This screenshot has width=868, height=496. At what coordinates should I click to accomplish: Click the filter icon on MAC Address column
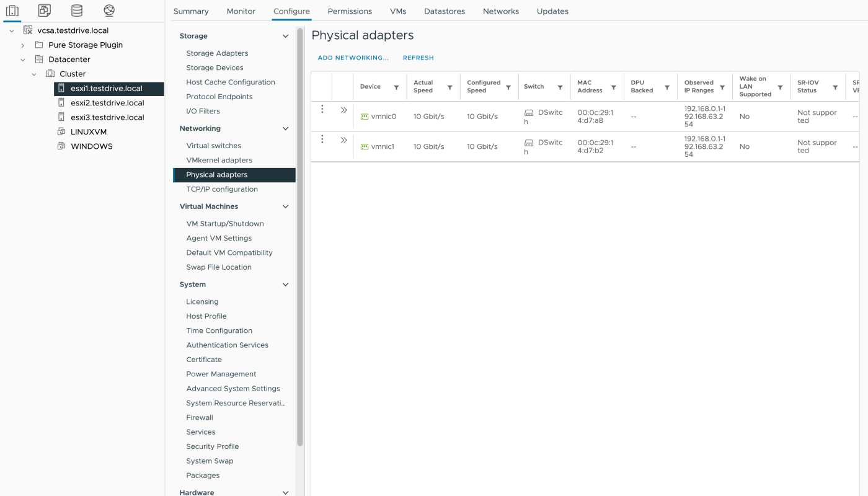(x=613, y=87)
